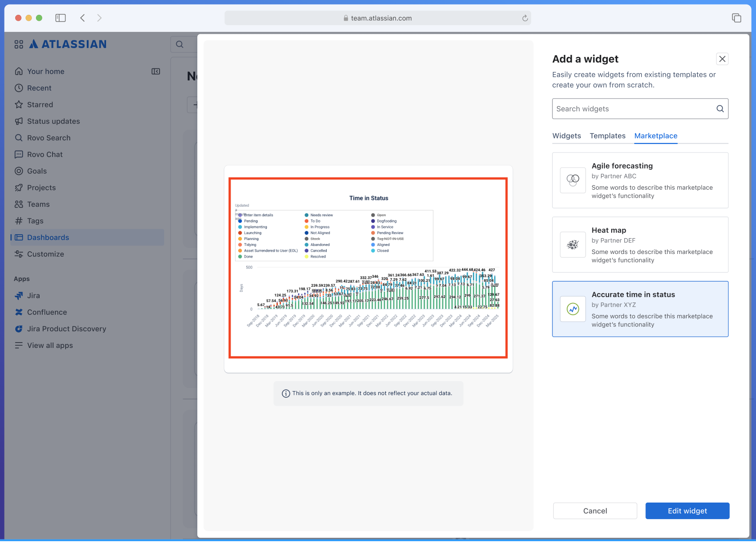Open the Atlassian app switcher grid icon
Screen dimensions: 756x543
coord(18,44)
